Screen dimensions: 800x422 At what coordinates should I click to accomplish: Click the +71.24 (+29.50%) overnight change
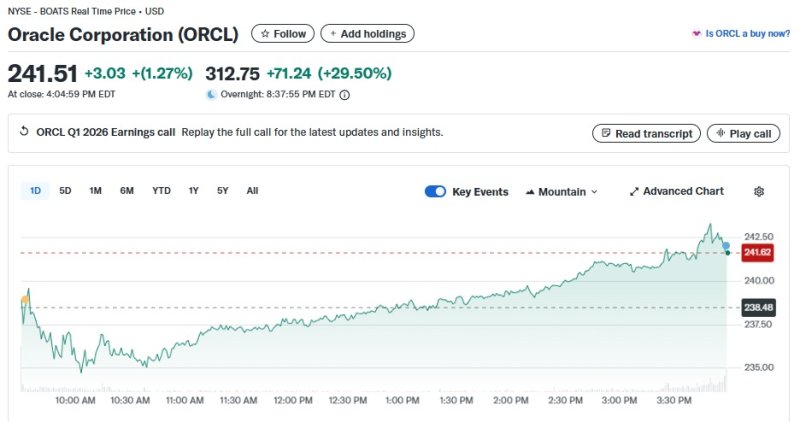(329, 73)
